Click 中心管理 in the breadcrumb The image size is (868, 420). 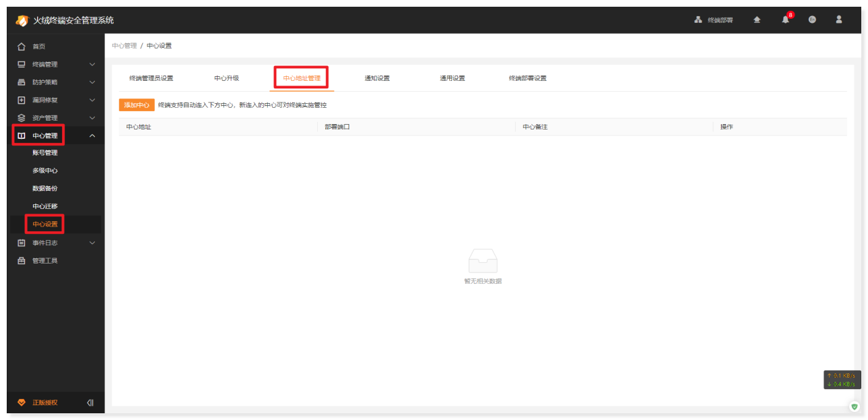(x=125, y=45)
